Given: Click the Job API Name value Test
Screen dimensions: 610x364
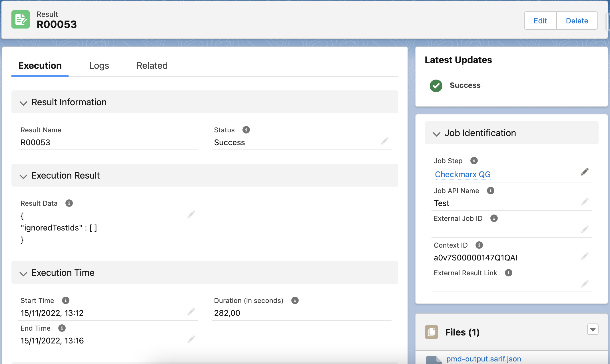Looking at the screenshot, I should coord(442,203).
